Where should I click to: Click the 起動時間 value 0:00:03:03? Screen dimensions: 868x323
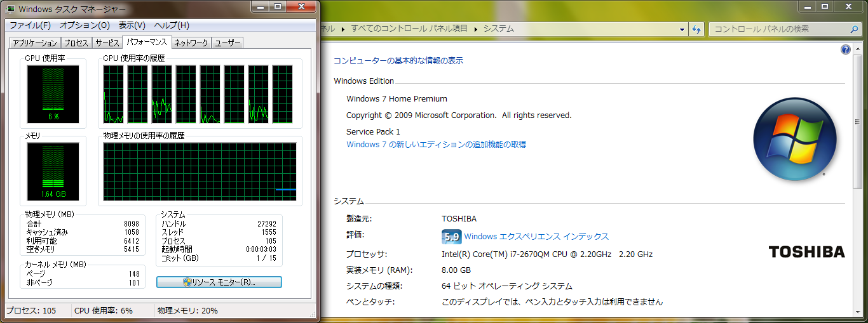pos(261,249)
